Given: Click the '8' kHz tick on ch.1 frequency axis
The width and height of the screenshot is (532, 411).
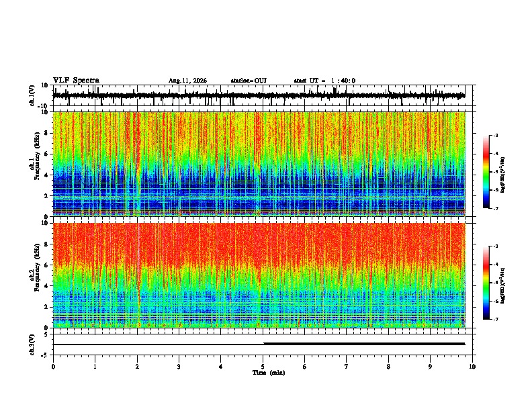Looking at the screenshot, I should click(x=46, y=133).
